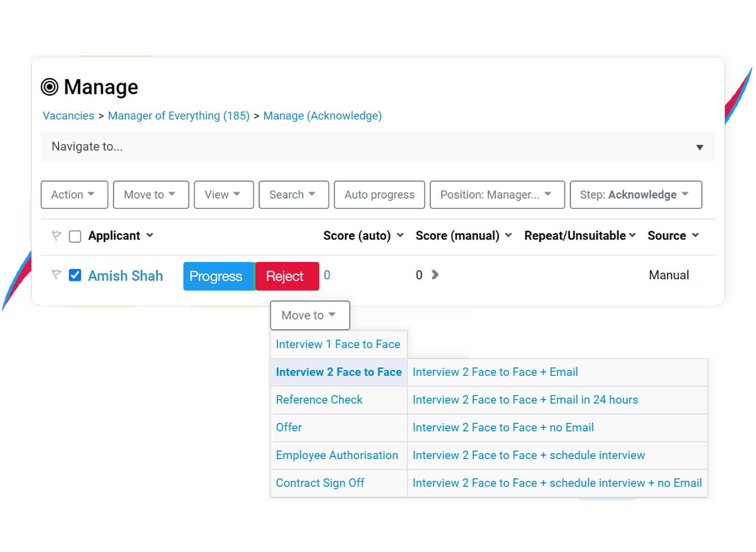Click the Reject button

[286, 276]
